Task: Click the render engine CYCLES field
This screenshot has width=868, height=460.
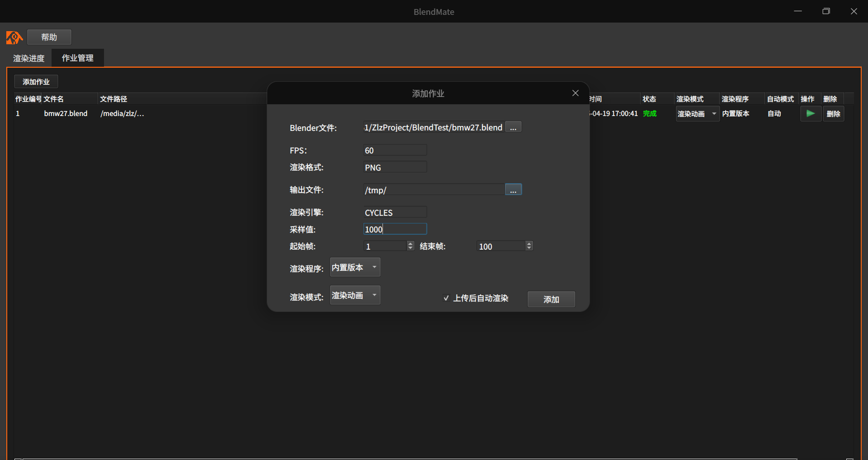Action: click(395, 213)
